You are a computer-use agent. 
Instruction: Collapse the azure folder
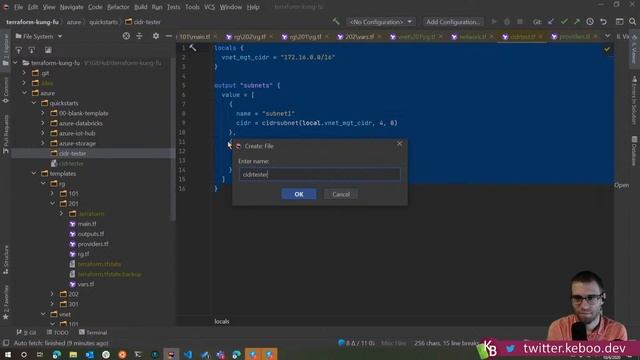[x=24, y=93]
